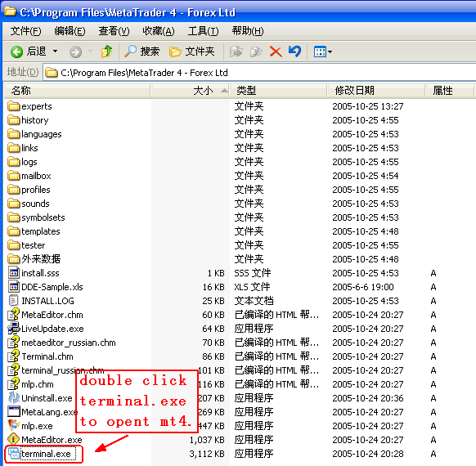The image size is (476, 466).
Task: Select the experts folder icon
Action: [14, 106]
